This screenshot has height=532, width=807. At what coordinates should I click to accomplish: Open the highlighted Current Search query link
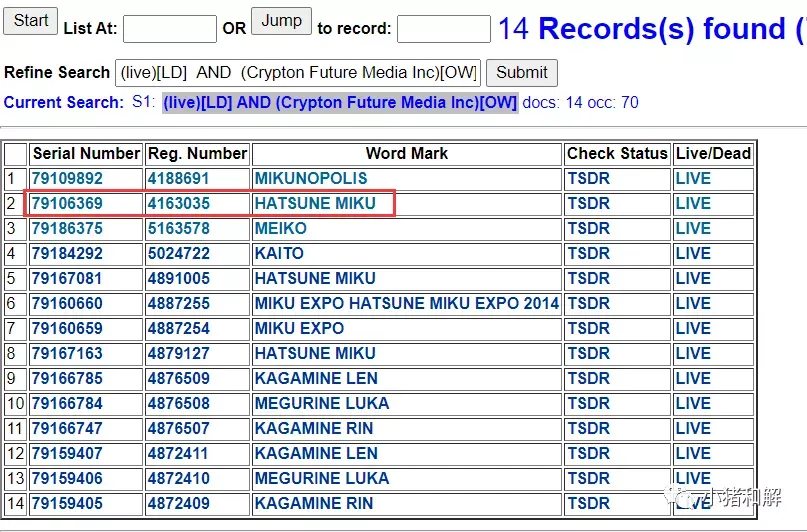(x=340, y=102)
